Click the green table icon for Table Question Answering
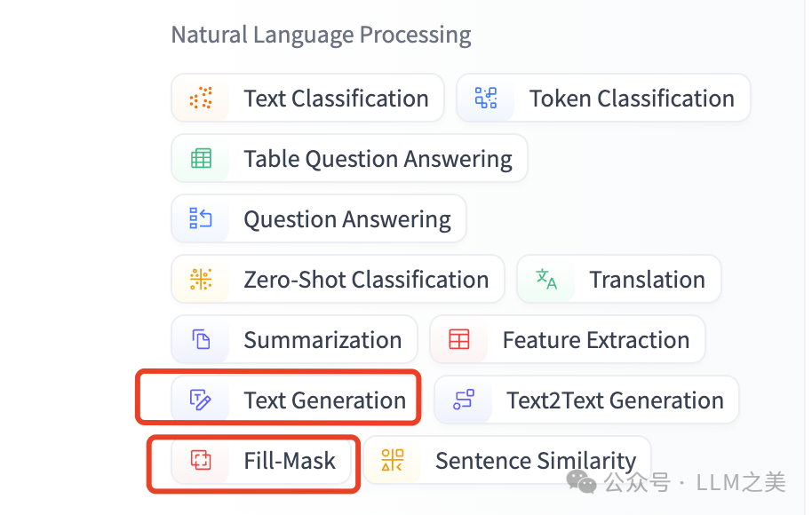This screenshot has height=515, width=812. pos(202,159)
